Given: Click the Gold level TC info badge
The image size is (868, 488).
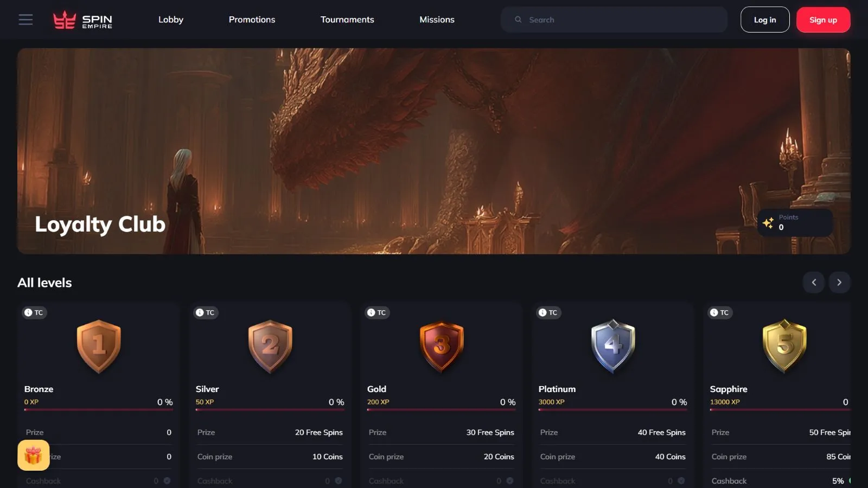Looking at the screenshot, I should (x=377, y=312).
